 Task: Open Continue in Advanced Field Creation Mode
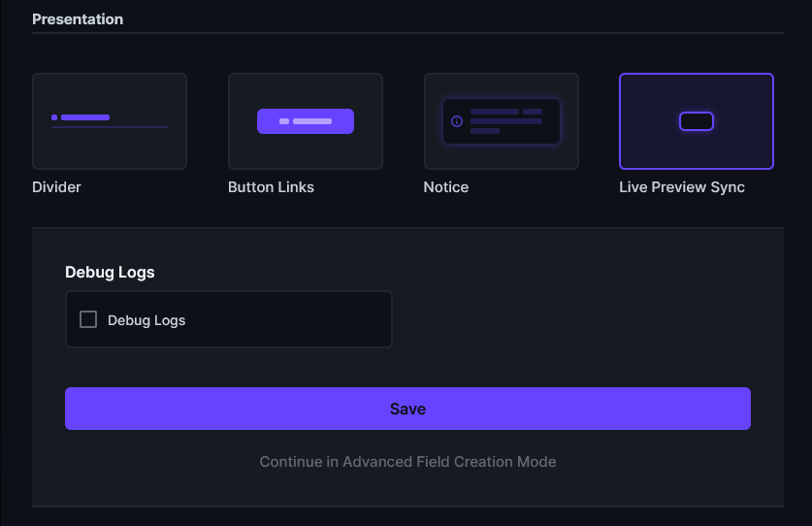click(407, 462)
